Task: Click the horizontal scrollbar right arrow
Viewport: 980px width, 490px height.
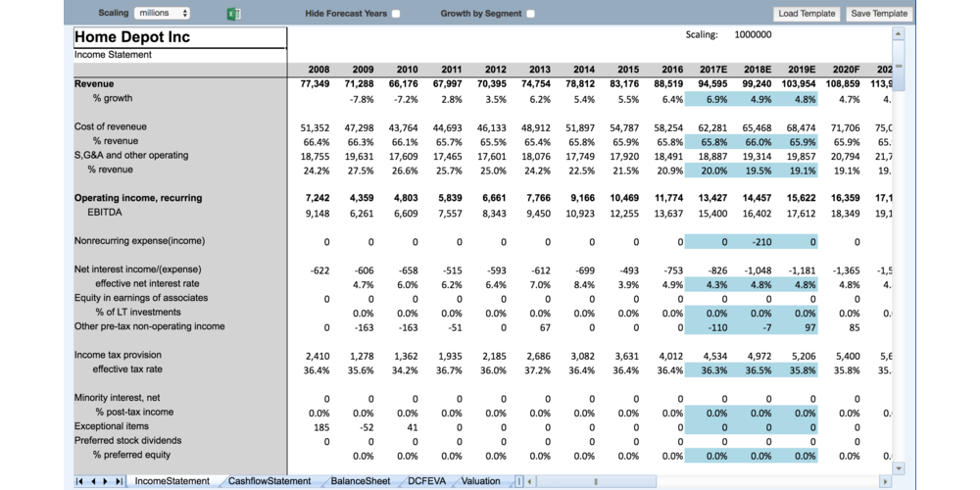Action: point(885,481)
